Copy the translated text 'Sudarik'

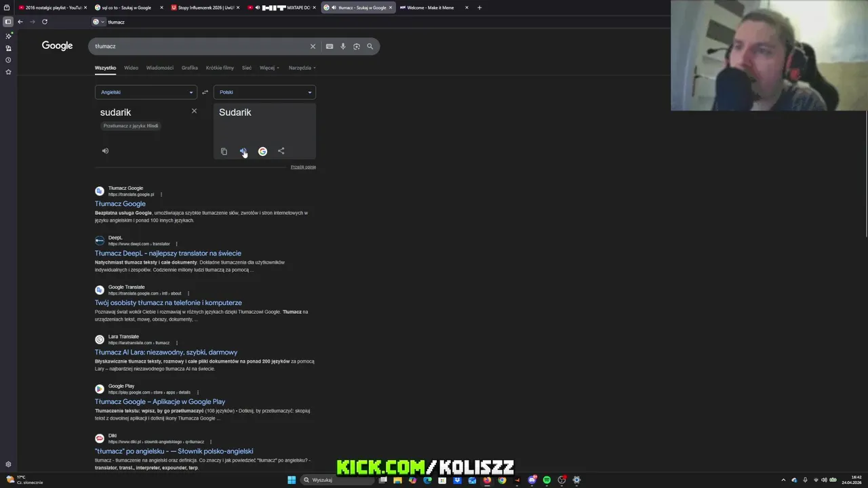click(224, 151)
